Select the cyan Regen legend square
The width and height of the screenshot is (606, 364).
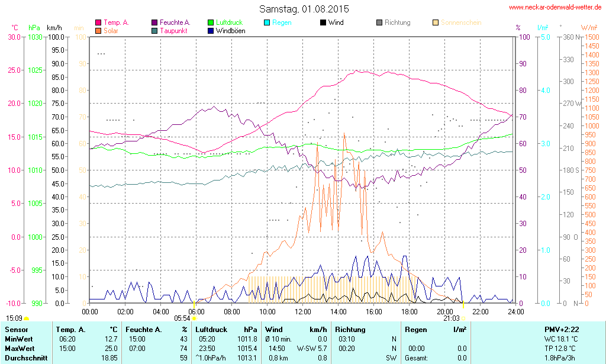coord(267,22)
